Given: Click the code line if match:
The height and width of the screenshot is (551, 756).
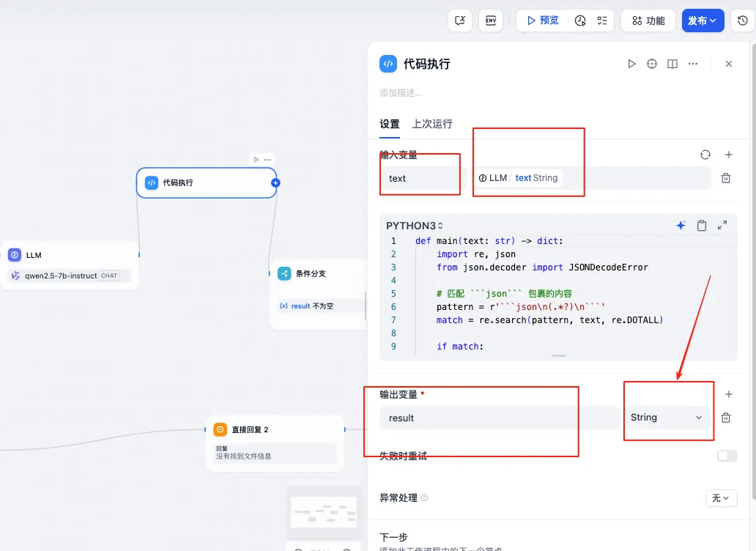Looking at the screenshot, I should point(459,346).
